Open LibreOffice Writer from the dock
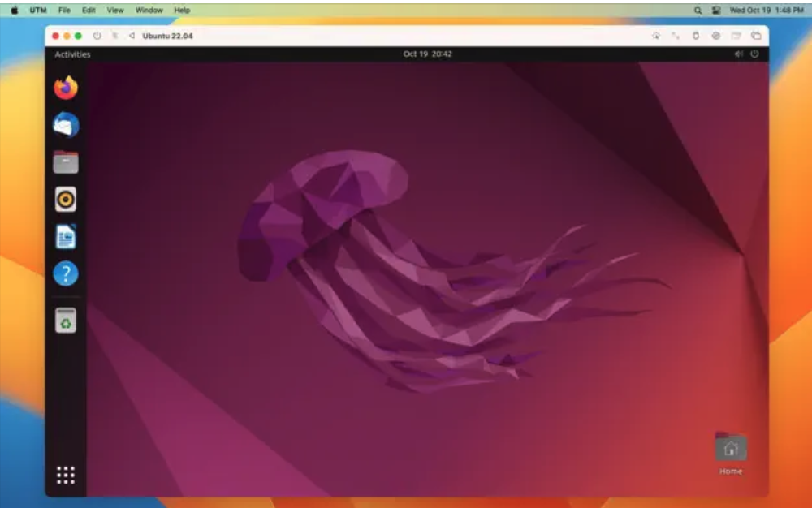The width and height of the screenshot is (812, 508). pos(66,236)
